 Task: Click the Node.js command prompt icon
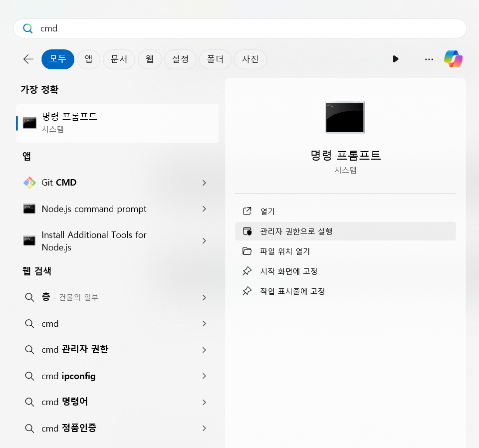click(29, 209)
